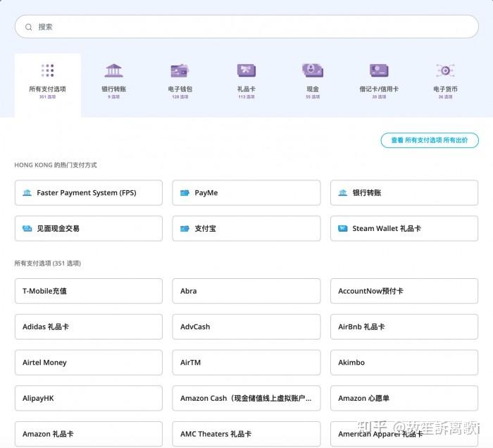
Task: Click wallet icon beside PayMe
Action: [185, 193]
